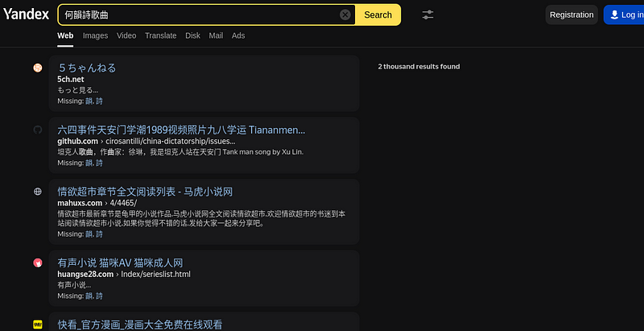Image resolution: width=644 pixels, height=331 pixels.
Task: Click the mahuxs.com domain link
Action: [x=80, y=203]
